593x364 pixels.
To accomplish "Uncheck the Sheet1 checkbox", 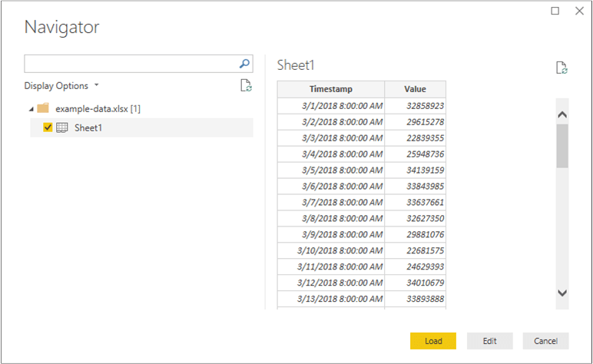I will tap(48, 127).
